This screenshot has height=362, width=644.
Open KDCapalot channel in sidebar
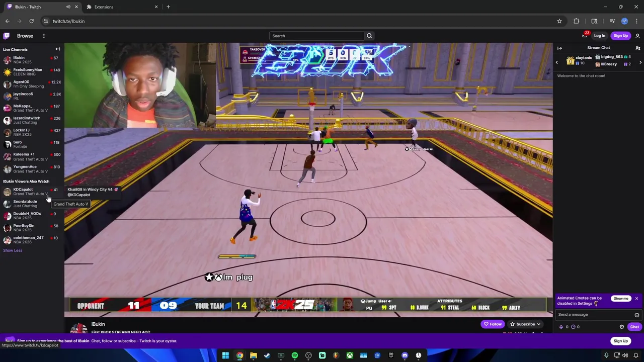pos(32,192)
